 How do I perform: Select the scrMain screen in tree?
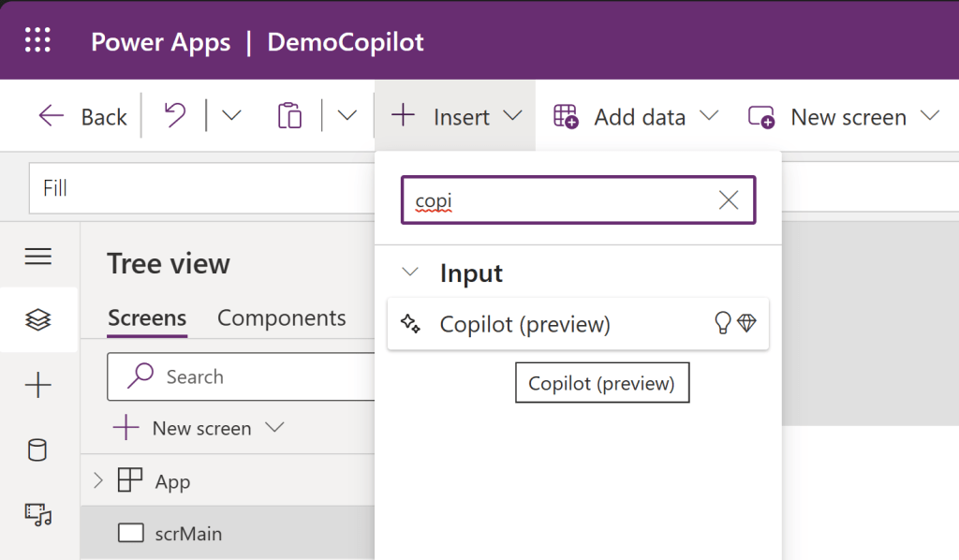tap(187, 534)
